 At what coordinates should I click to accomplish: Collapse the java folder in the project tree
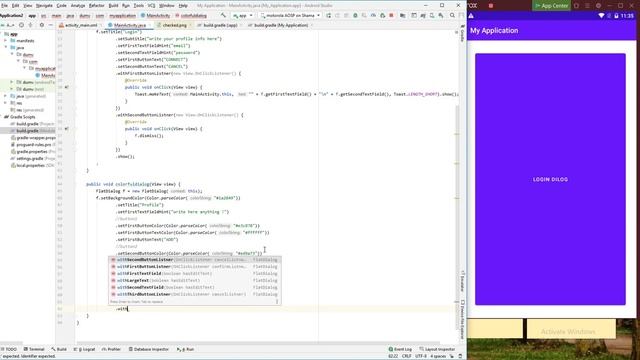point(6,48)
